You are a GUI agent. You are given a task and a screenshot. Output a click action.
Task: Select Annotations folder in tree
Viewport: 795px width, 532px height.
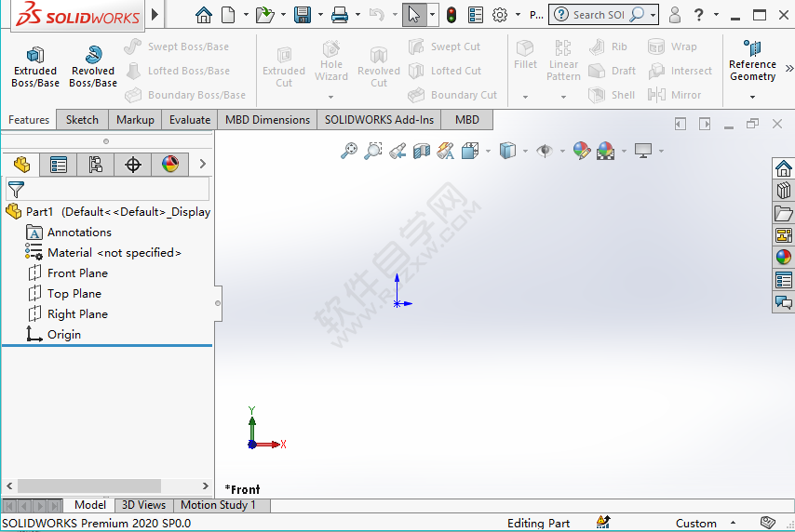[x=69, y=233]
